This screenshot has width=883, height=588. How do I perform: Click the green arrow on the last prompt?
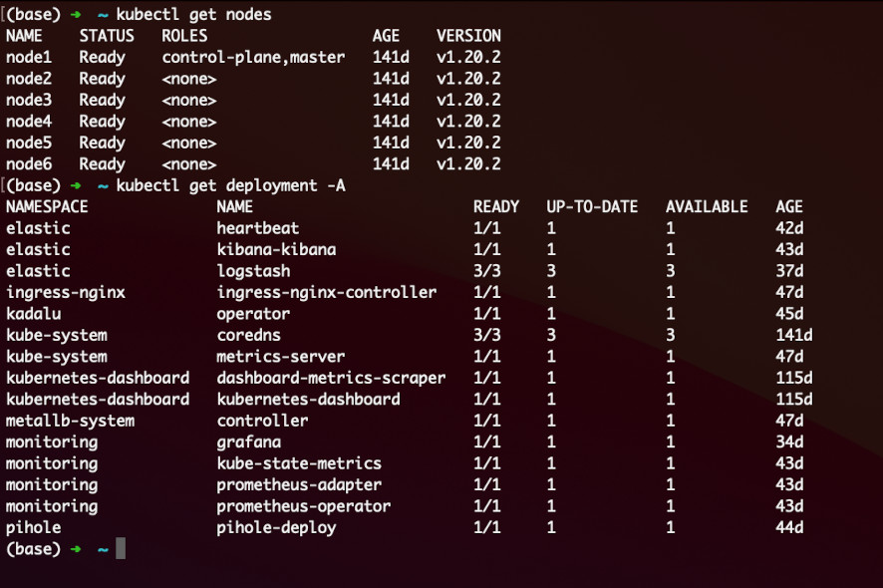76,549
